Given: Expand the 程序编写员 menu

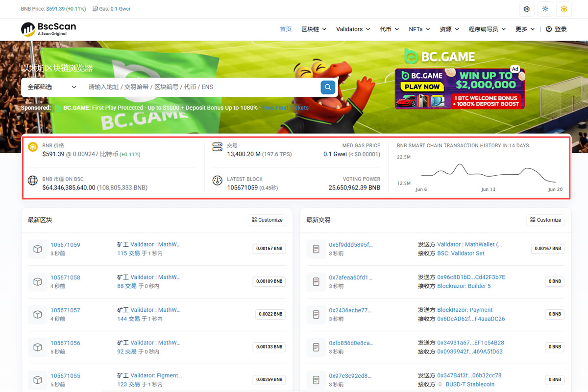Looking at the screenshot, I should [487, 29].
